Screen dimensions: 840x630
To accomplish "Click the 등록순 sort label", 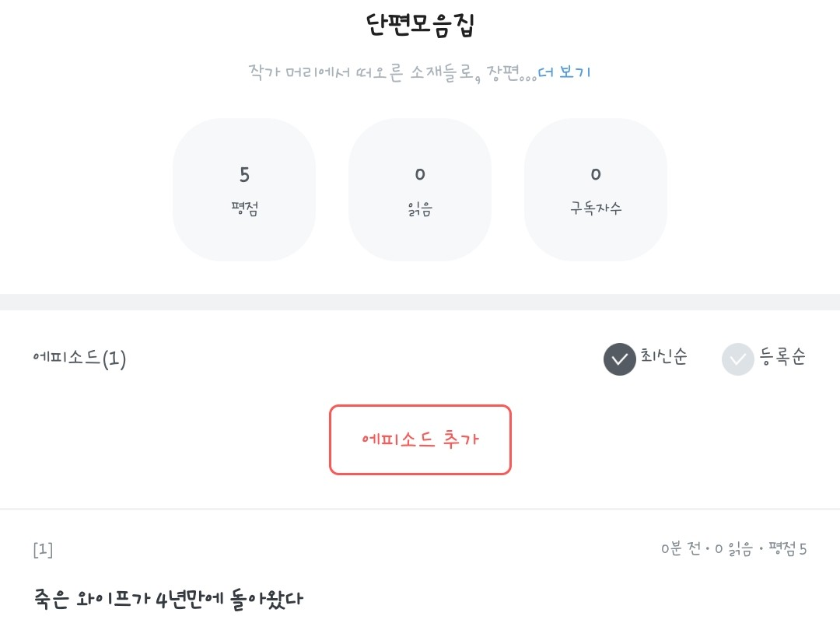I will (x=782, y=358).
